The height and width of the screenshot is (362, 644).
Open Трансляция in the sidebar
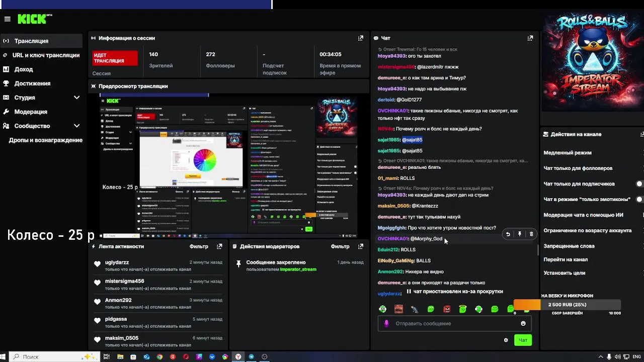tap(41, 41)
